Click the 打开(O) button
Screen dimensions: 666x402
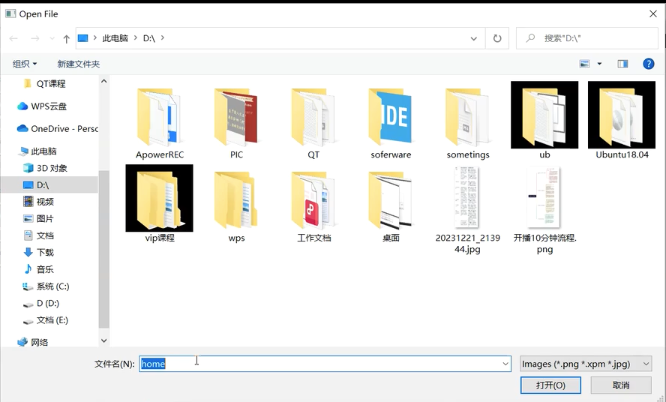(x=550, y=385)
